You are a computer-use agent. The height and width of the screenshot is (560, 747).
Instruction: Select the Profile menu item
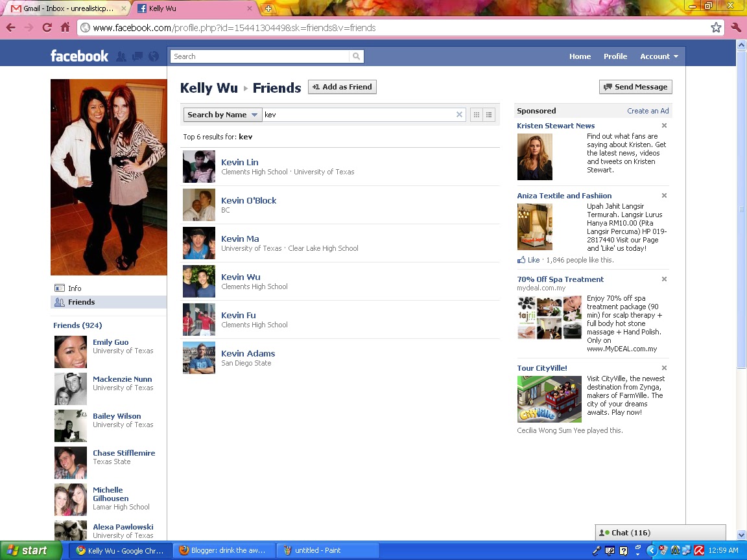click(x=615, y=56)
